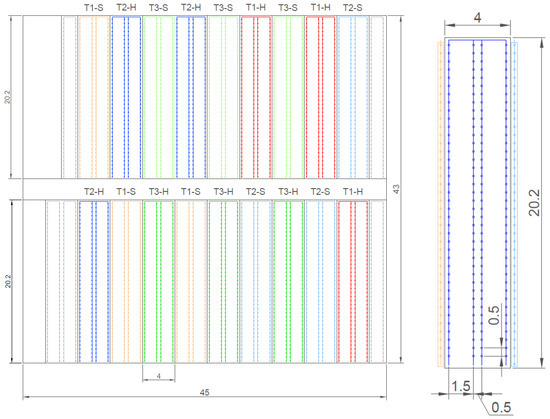Screen dimensions: 550x419
Task: Select the 20.2 height in detail view
Action: [534, 203]
